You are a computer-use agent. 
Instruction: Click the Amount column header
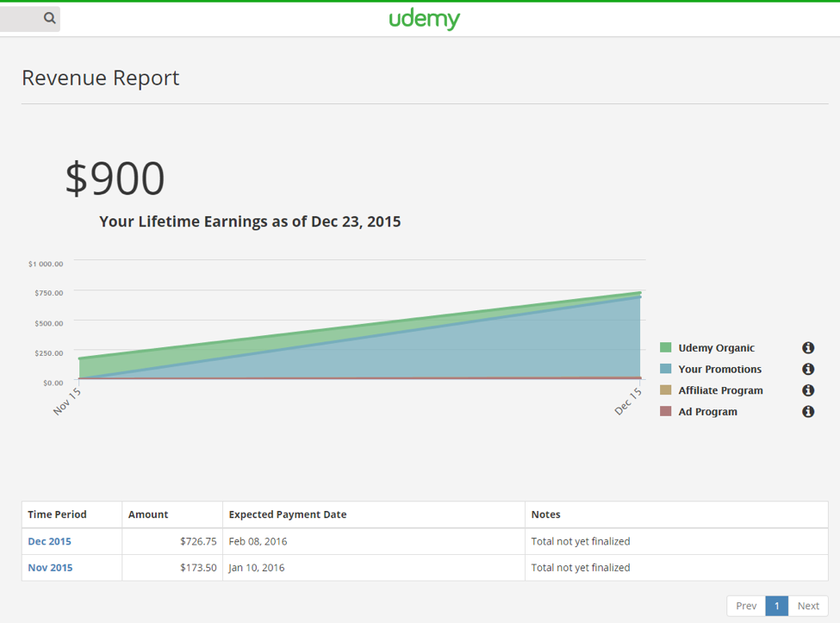tap(148, 514)
